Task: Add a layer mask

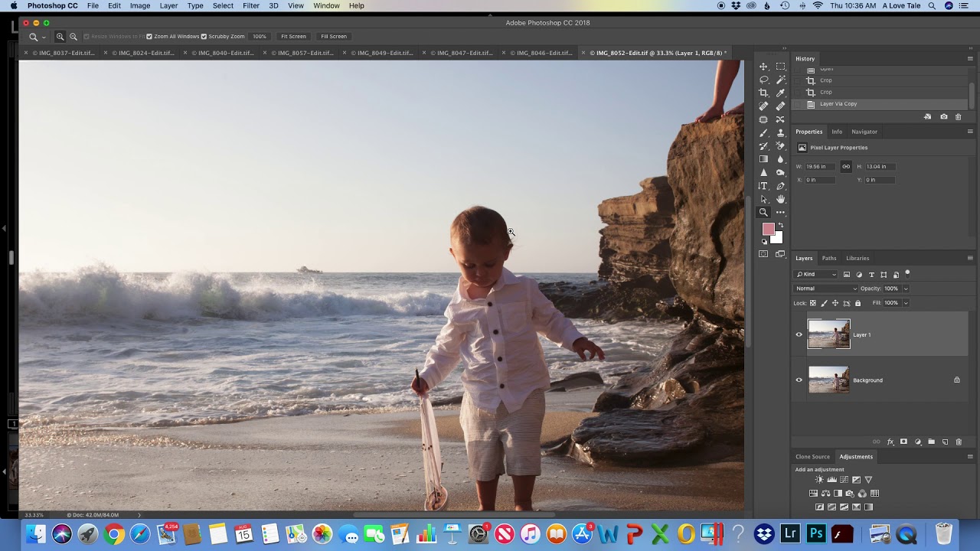Action: pyautogui.click(x=903, y=442)
